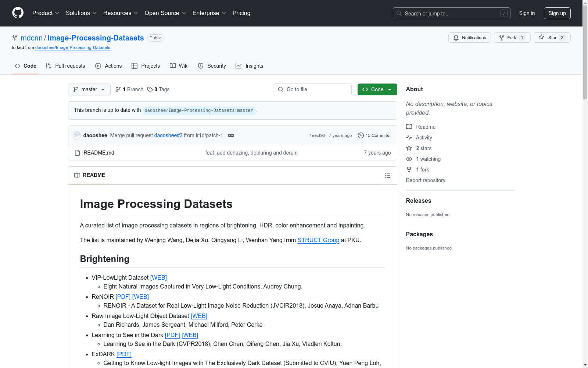Open the Insights tab
The width and height of the screenshot is (588, 368).
(250, 66)
